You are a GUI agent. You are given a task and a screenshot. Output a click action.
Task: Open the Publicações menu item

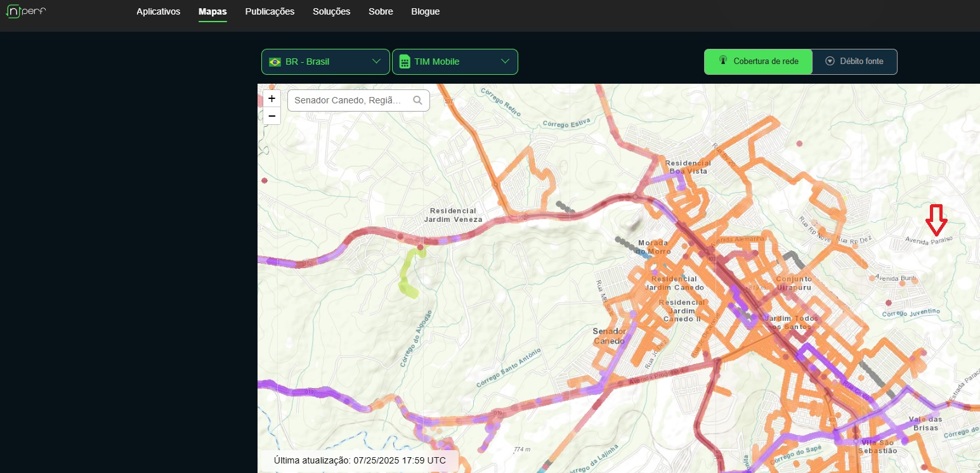[x=270, y=11]
